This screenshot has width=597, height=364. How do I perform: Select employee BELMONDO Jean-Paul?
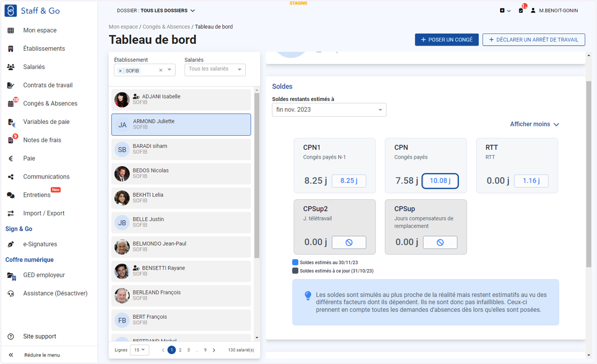[181, 247]
